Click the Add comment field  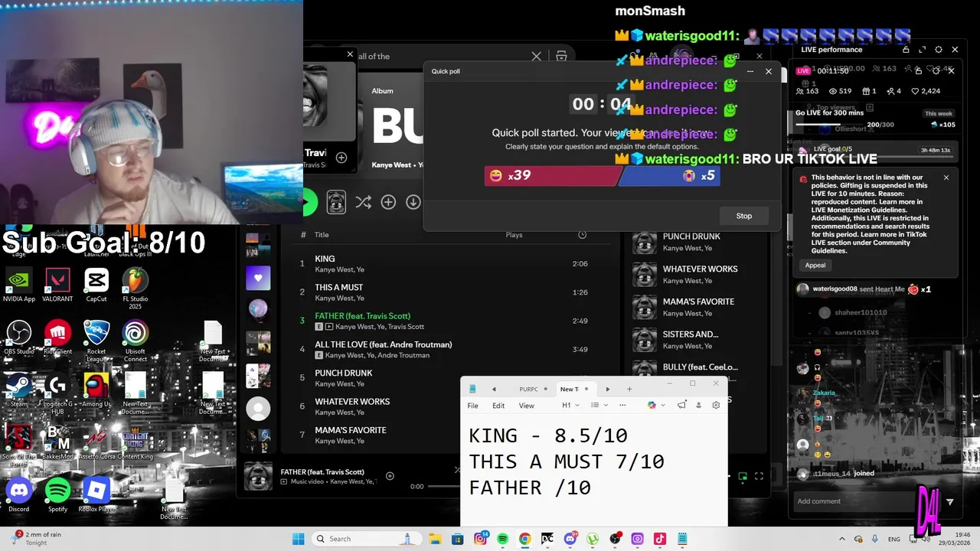[x=854, y=501]
